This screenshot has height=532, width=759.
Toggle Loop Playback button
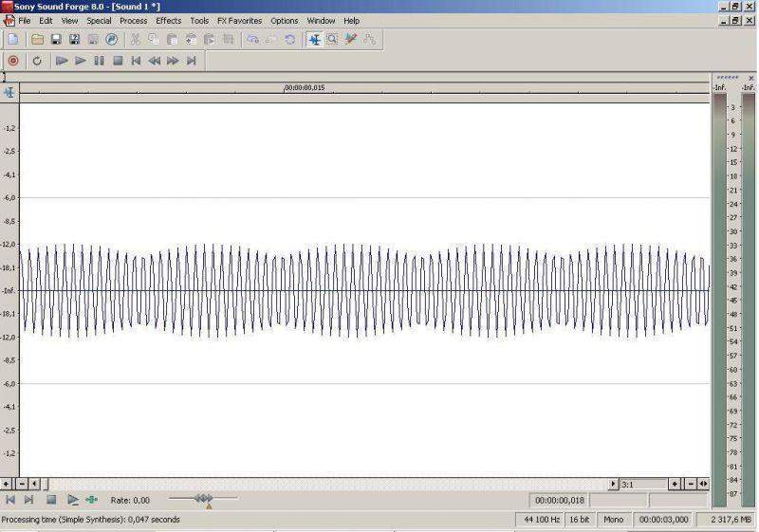pyautogui.click(x=37, y=61)
